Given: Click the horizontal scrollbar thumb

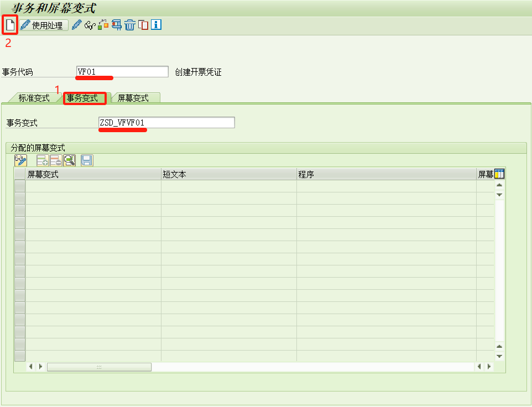Looking at the screenshot, I should pos(99,367).
